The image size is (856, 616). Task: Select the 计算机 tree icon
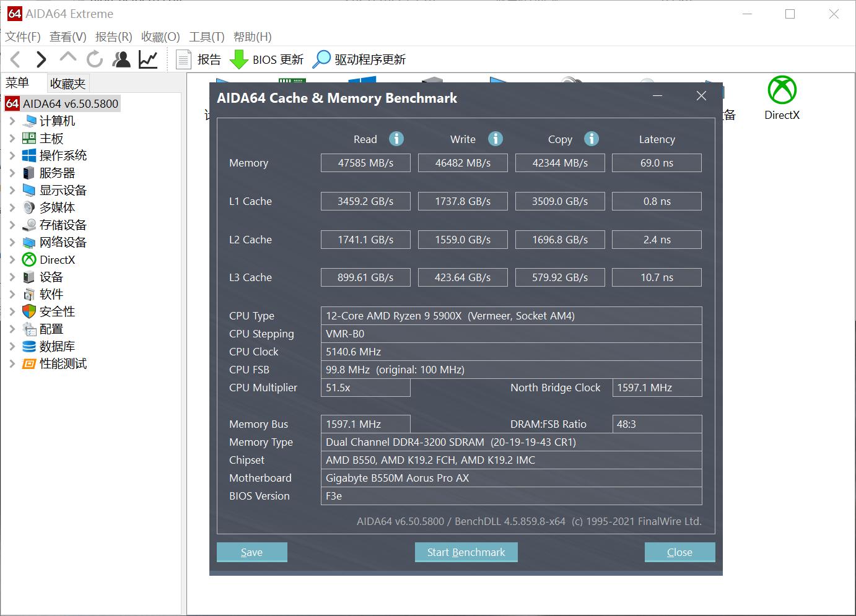point(29,121)
